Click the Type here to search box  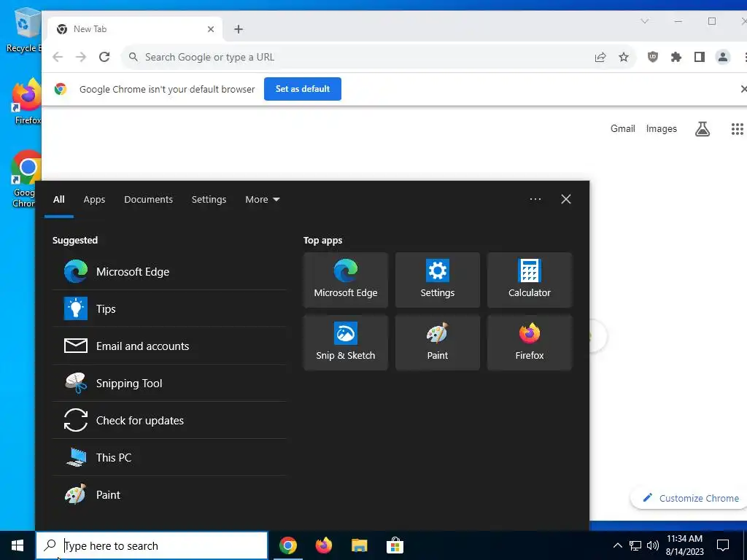coord(152,545)
